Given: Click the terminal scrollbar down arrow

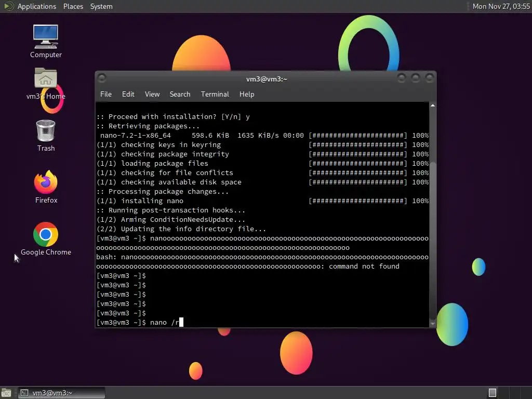Looking at the screenshot, I should coord(433,324).
